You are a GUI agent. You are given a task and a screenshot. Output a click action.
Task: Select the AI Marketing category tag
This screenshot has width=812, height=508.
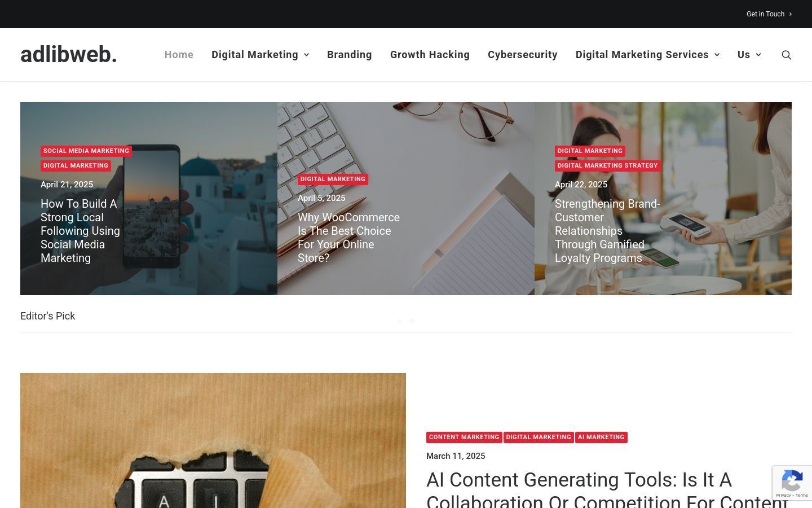601,437
